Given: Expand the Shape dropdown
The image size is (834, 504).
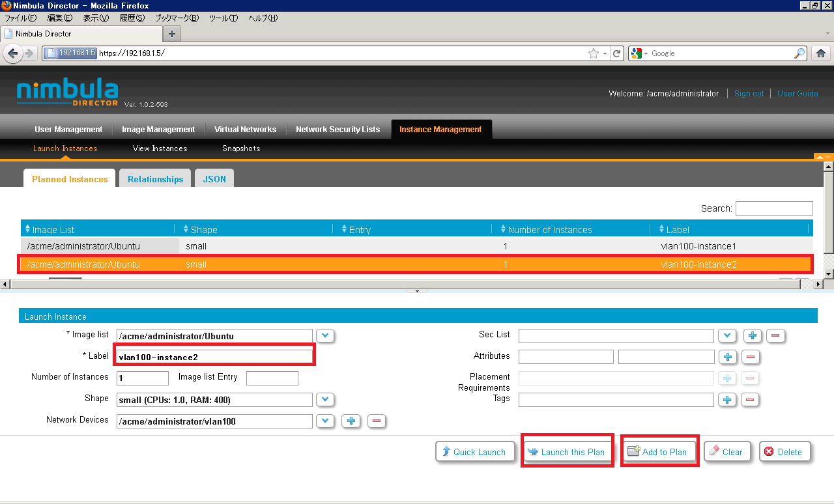Looking at the screenshot, I should coord(325,400).
